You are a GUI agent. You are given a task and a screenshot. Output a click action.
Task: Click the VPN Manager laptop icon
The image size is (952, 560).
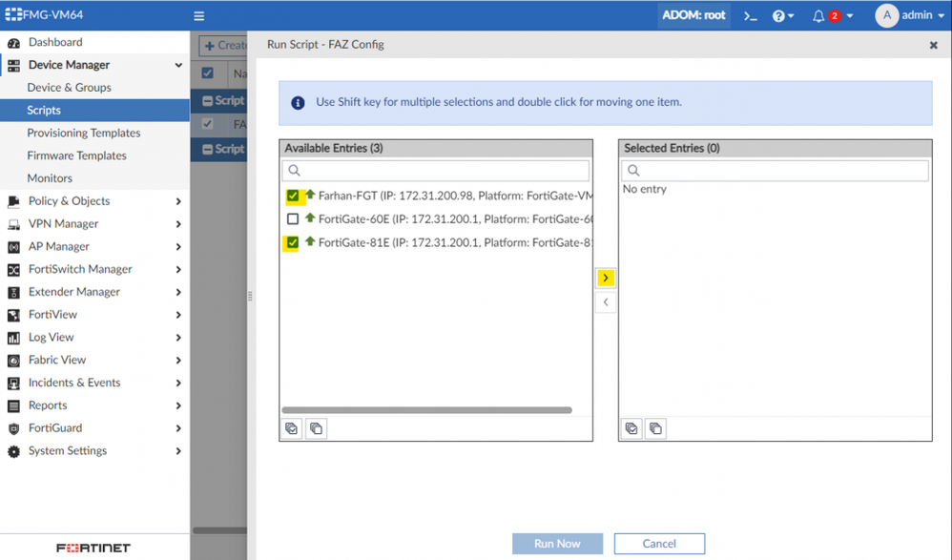coord(13,225)
